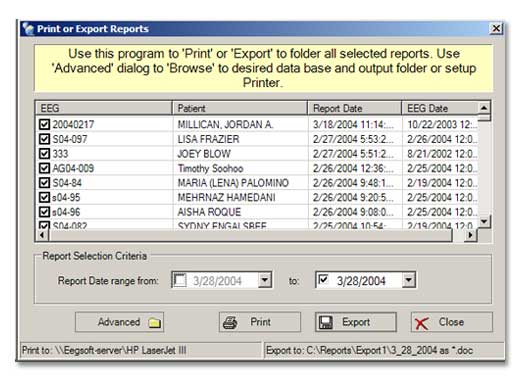Viewport: 520px width, 380px height.
Task: Click the 'Print to' status bar panel
Action: coord(141,350)
